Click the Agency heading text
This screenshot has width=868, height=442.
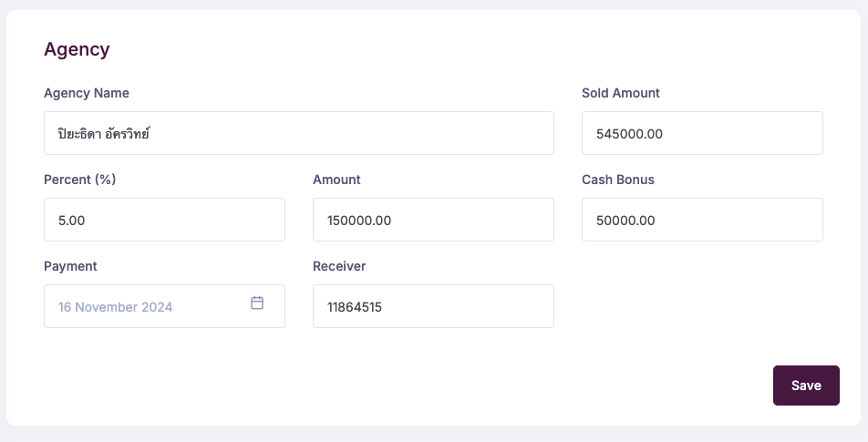(77, 49)
